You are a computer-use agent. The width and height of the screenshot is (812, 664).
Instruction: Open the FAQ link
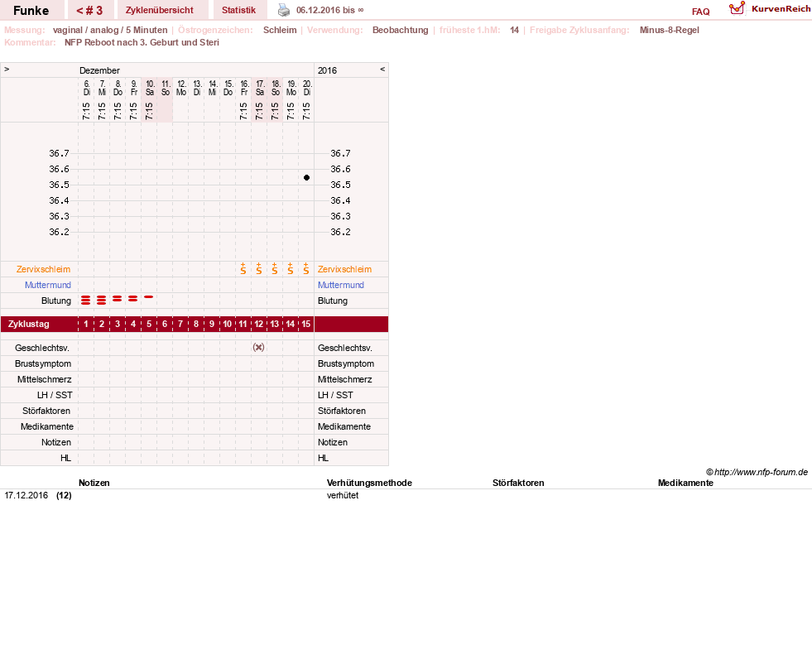[700, 12]
